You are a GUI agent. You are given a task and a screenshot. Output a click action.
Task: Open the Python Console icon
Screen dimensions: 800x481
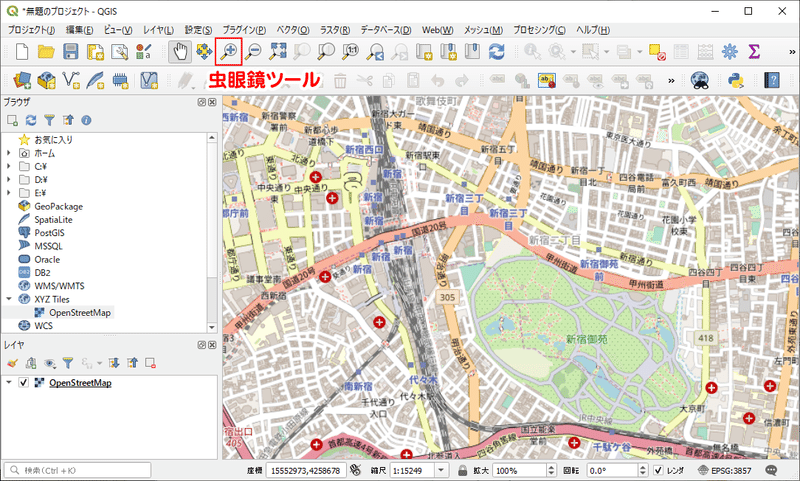click(735, 80)
